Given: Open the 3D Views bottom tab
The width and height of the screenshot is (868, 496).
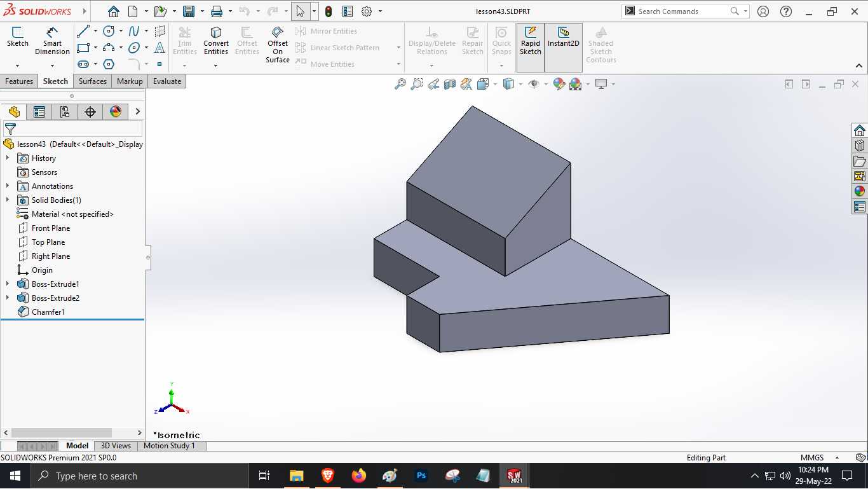Looking at the screenshot, I should [116, 446].
